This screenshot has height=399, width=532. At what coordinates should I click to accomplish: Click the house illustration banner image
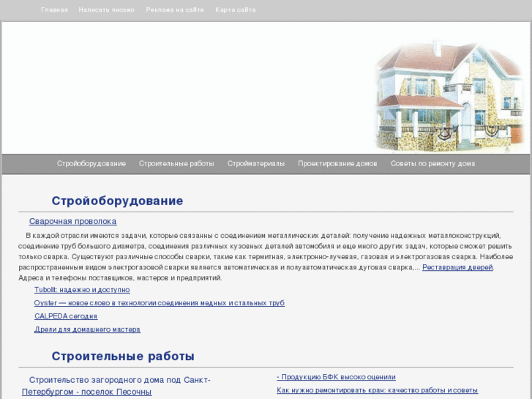click(x=452, y=96)
